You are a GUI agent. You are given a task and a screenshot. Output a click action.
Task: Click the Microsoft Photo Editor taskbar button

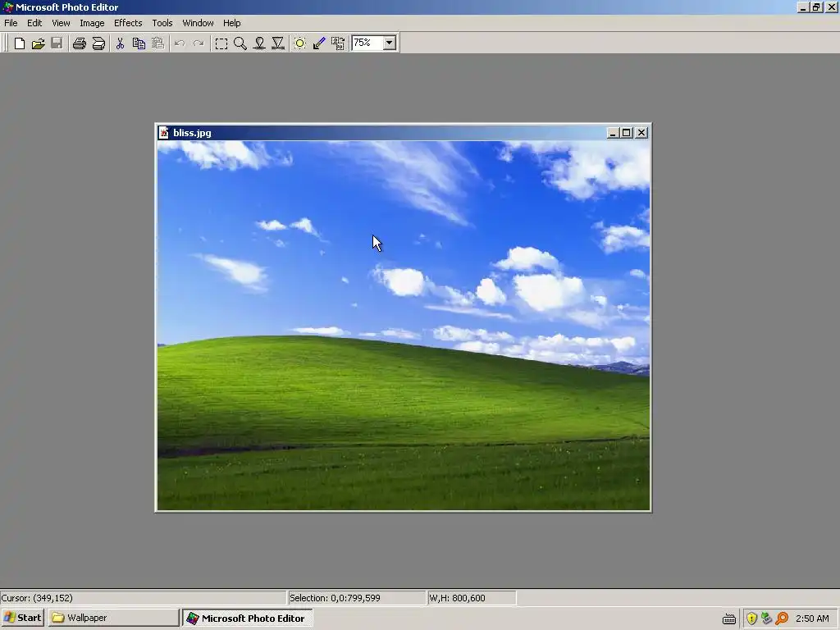click(248, 618)
